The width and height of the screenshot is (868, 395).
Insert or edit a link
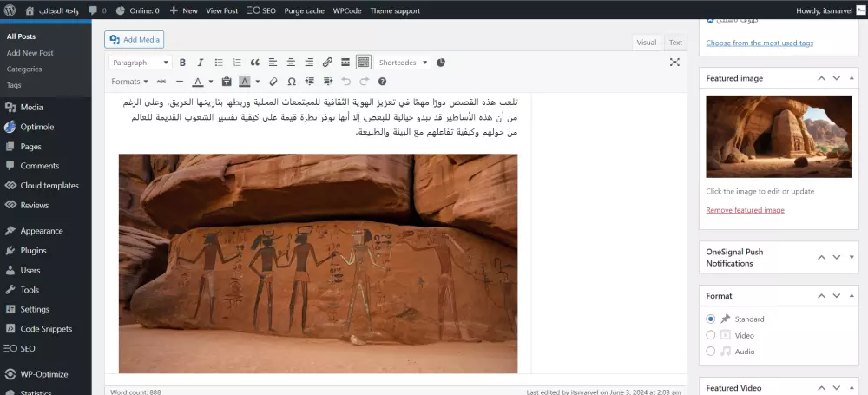point(327,63)
